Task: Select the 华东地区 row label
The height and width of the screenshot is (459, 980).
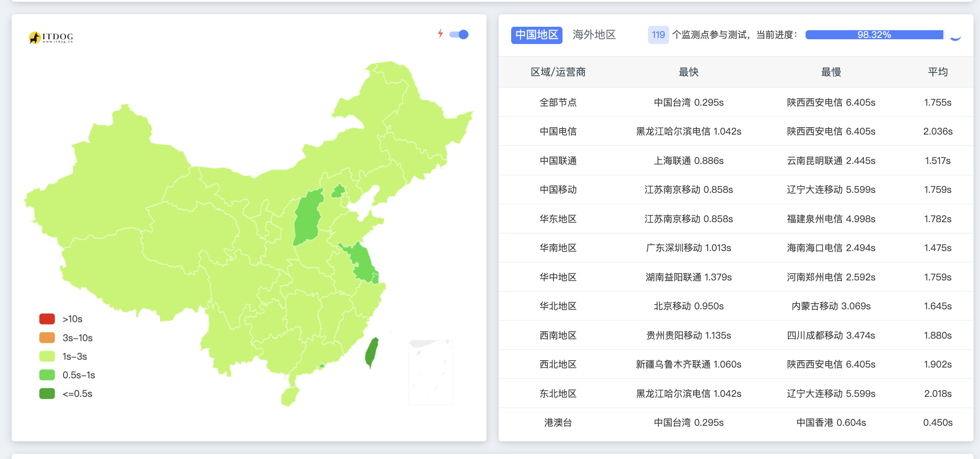Action: [558, 219]
